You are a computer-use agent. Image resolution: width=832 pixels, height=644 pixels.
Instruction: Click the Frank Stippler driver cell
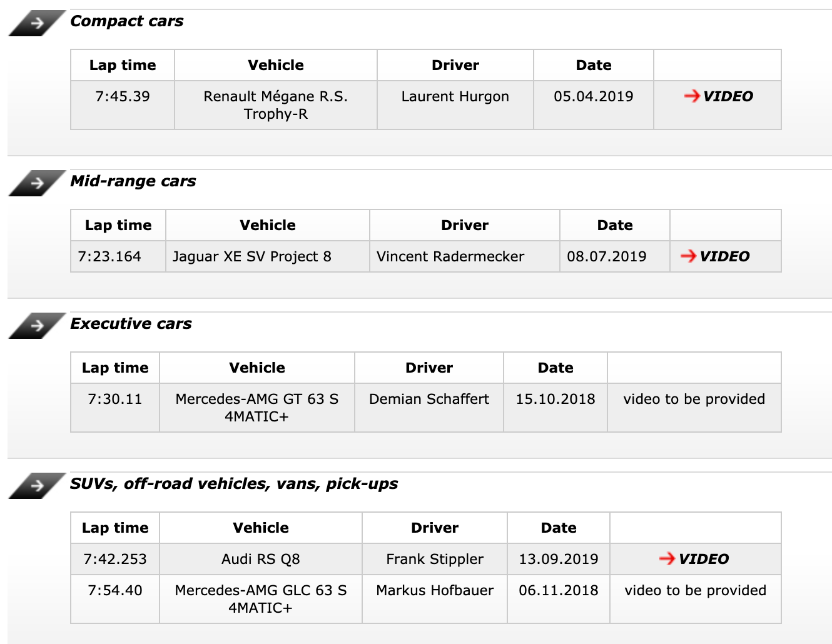click(x=435, y=559)
